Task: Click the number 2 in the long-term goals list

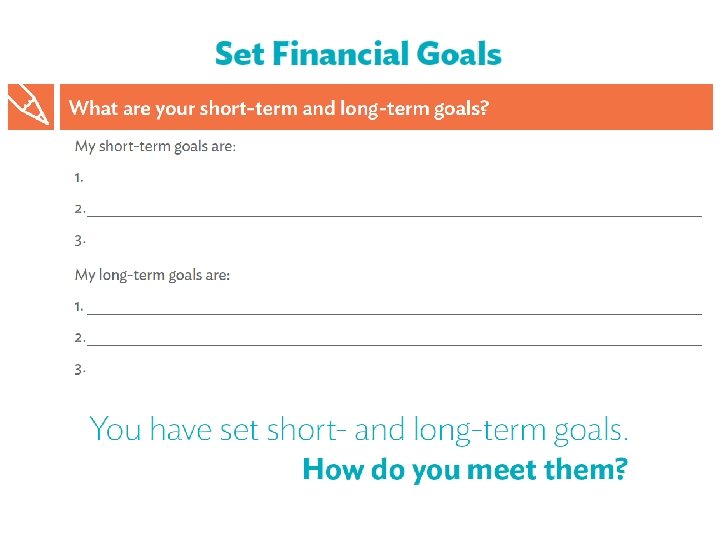Action: 79,338
